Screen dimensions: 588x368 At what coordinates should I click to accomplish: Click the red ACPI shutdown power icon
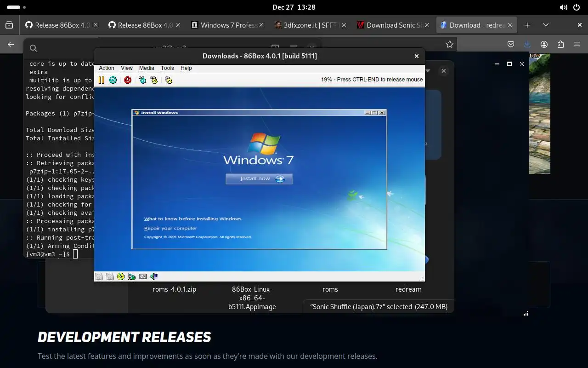click(128, 80)
